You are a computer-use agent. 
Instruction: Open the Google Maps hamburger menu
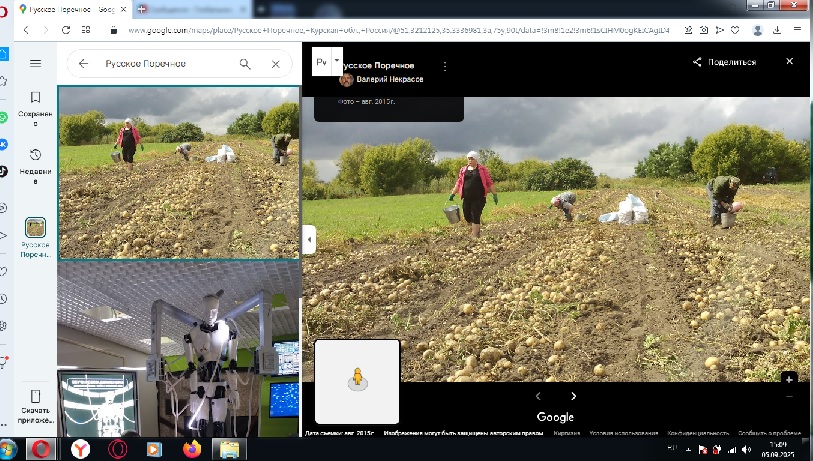tap(35, 64)
